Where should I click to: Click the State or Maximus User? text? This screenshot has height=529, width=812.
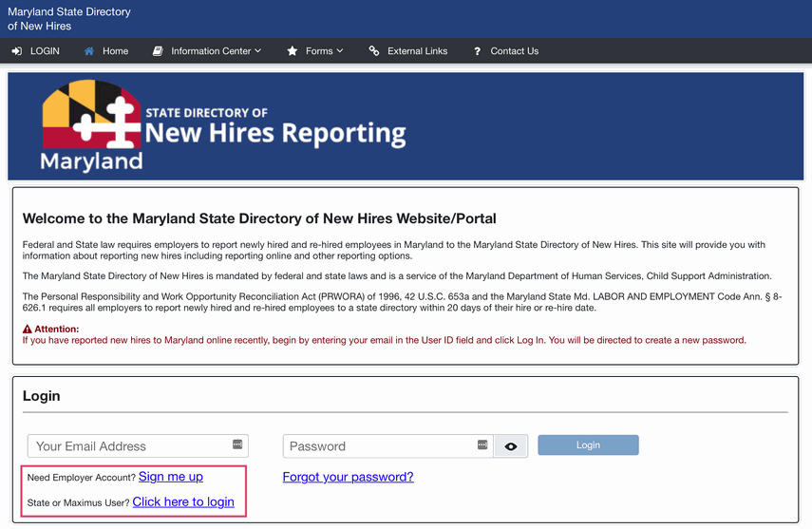78,503
